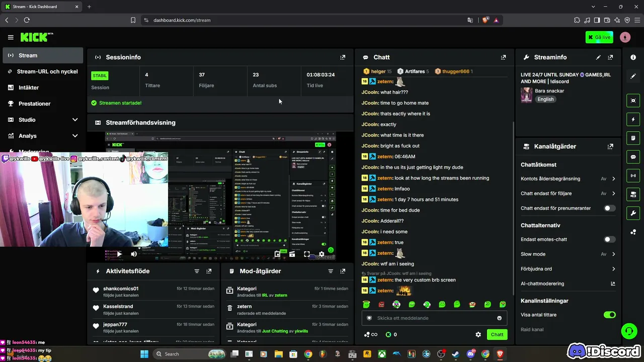Pop out the Aktivitetsflöde panel
The image size is (644, 362).
click(209, 271)
